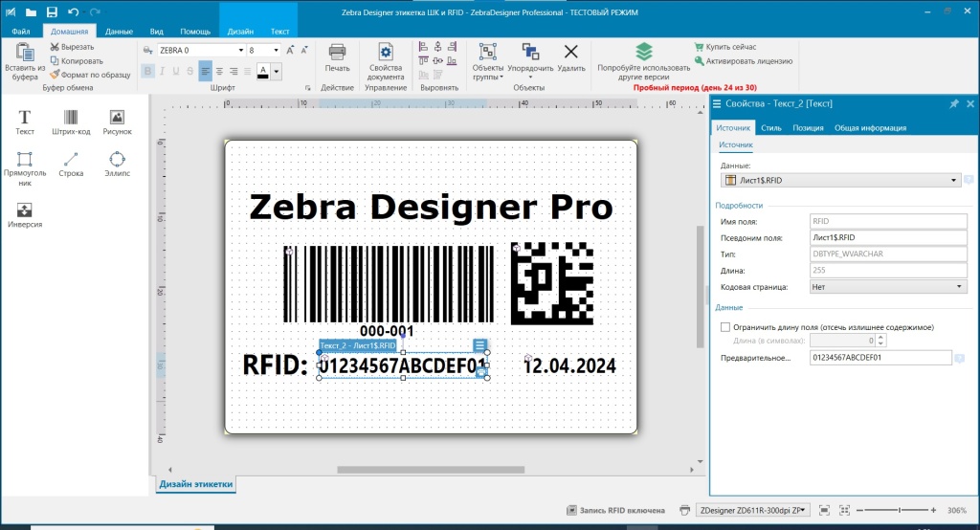Open the Label design (Дизайн этикетки) bottom tab

195,484
